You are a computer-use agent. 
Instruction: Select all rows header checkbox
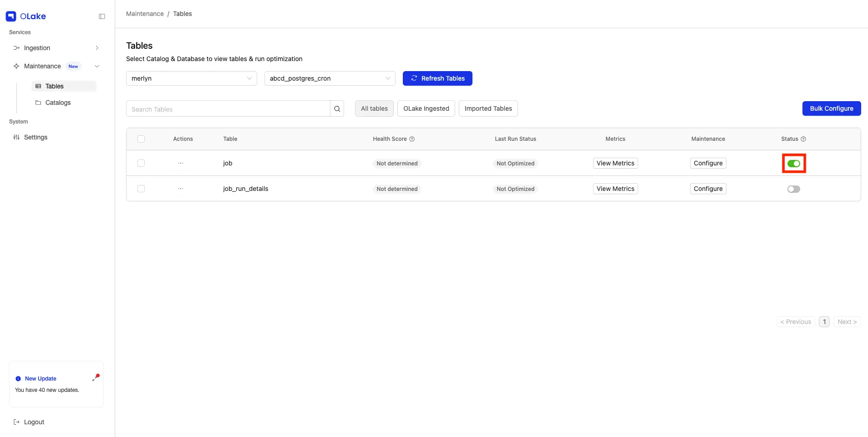tap(141, 139)
